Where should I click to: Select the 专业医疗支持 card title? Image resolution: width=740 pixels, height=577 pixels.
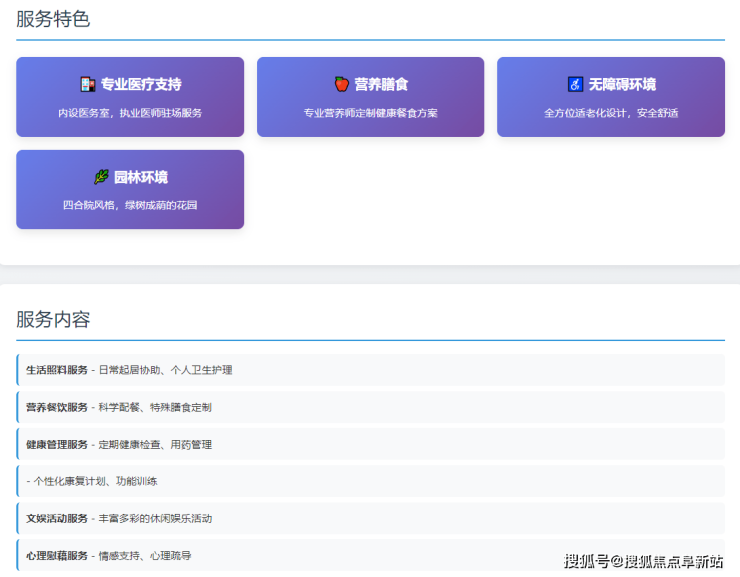point(141,85)
